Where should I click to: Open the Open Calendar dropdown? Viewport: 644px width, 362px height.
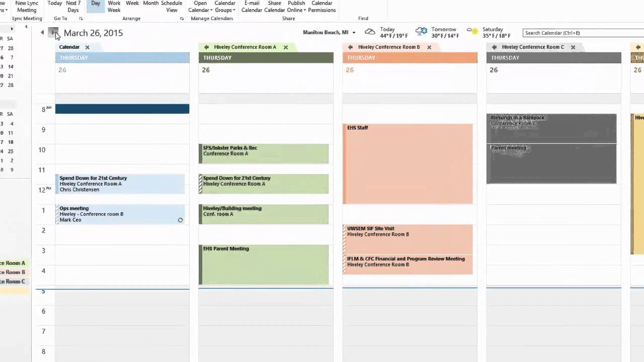(x=200, y=7)
